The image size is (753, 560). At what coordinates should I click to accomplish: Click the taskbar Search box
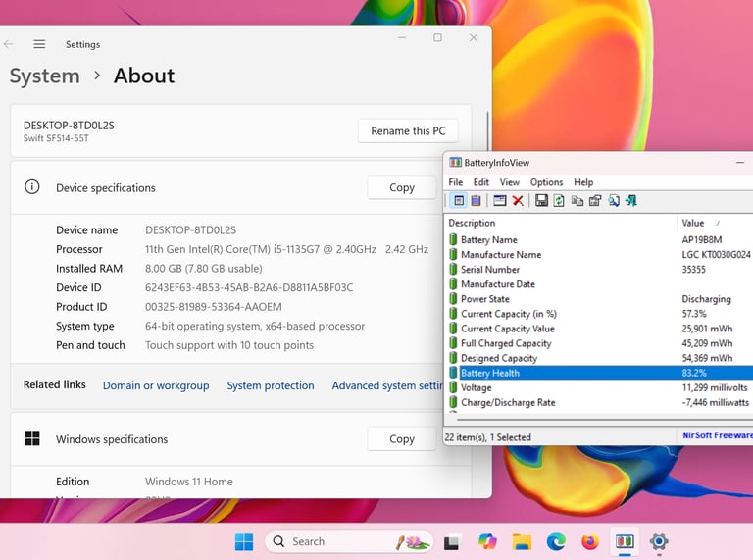[x=349, y=541]
